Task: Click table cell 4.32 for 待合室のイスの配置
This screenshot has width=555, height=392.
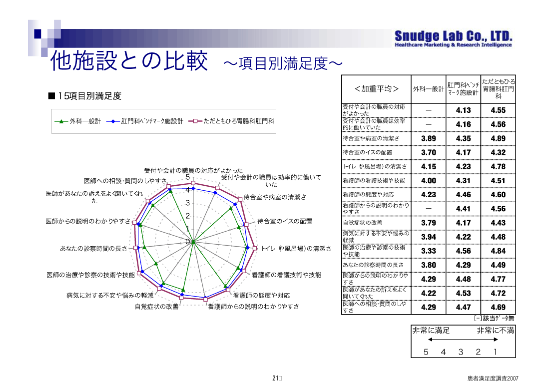Action: [499, 153]
